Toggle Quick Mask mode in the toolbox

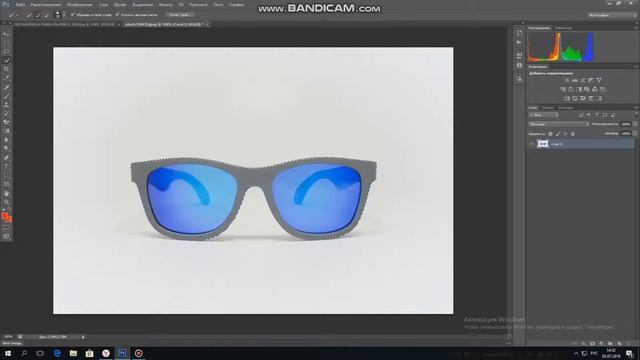coord(6,228)
